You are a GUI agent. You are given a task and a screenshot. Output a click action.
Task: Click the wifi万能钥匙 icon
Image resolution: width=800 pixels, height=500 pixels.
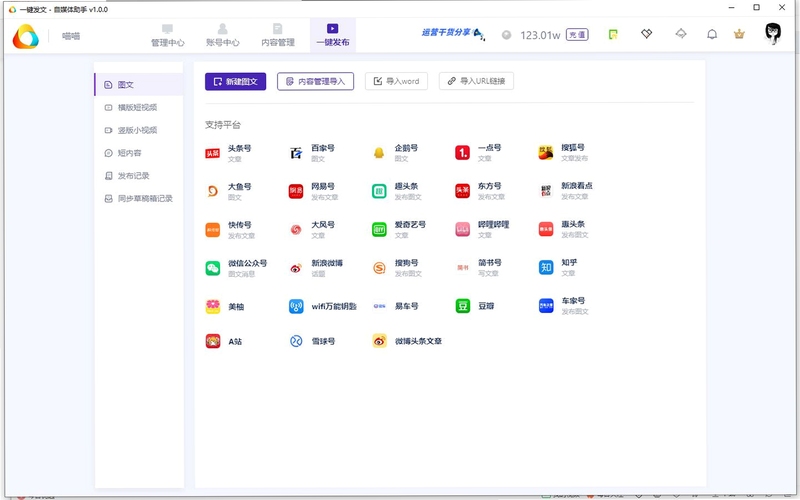pyautogui.click(x=296, y=306)
